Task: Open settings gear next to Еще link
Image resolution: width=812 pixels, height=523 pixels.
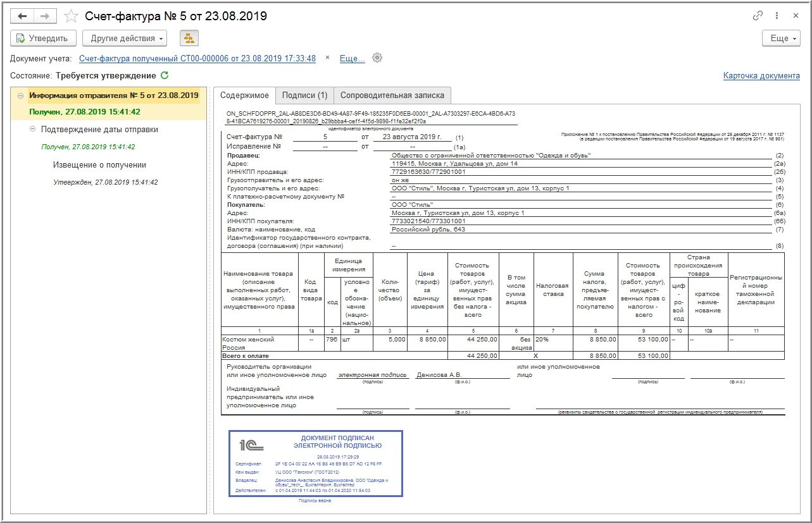Action: coord(377,58)
